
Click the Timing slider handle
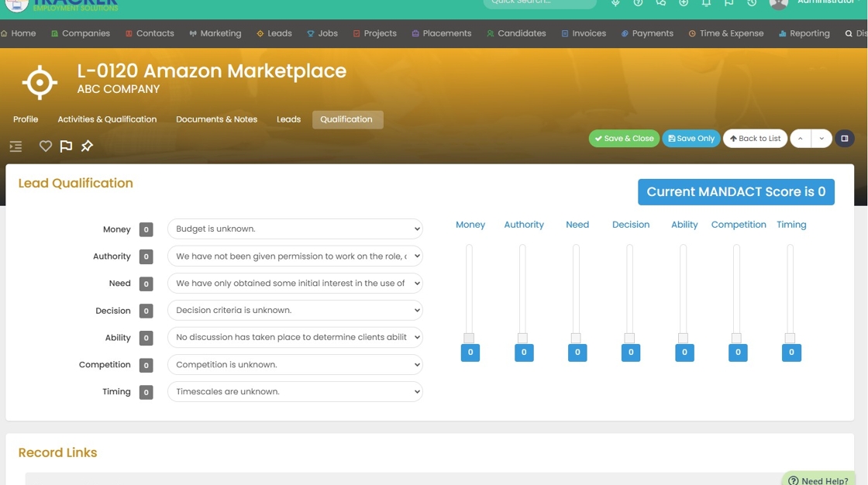[790, 338]
